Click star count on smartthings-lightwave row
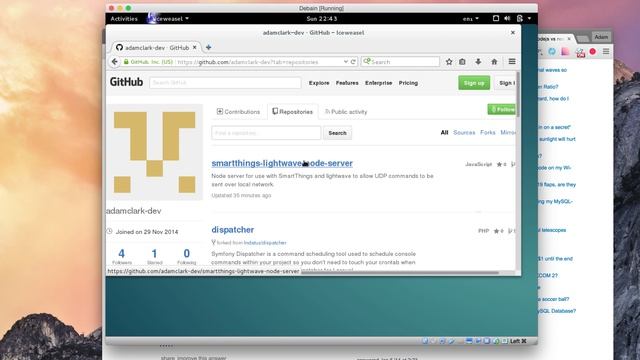 click(501, 164)
